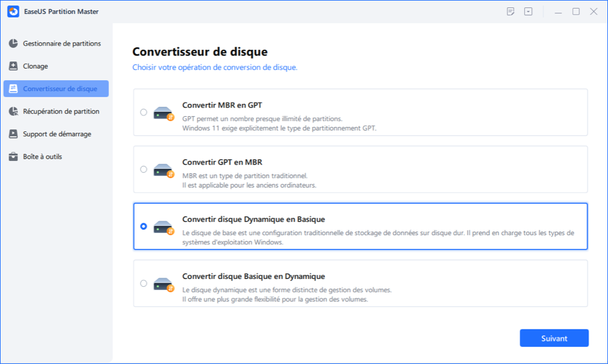Click the Support de démarrage icon
Viewport: 608px width, 364px height.
coord(13,134)
